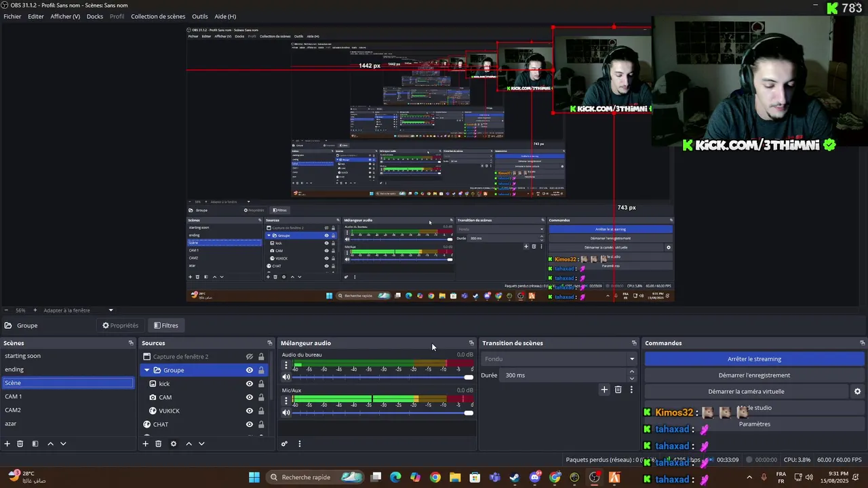
Task: Open transition properties three-dots menu
Action: coord(631,389)
